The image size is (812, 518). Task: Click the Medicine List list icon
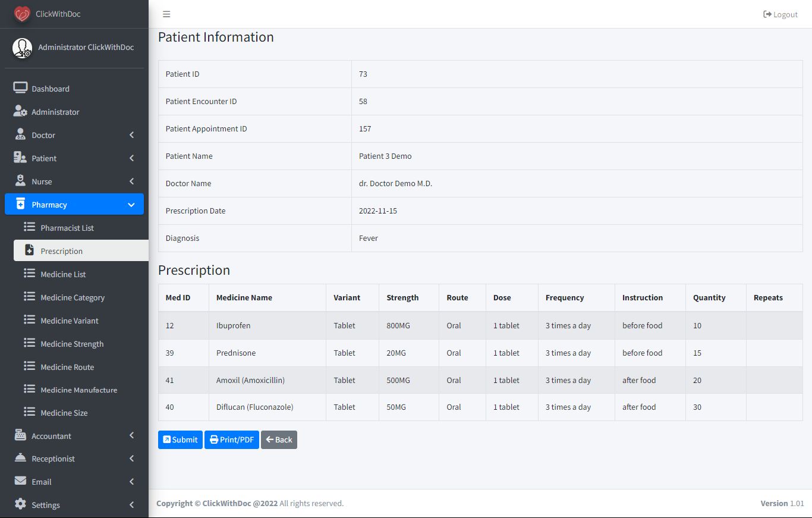[x=29, y=274]
